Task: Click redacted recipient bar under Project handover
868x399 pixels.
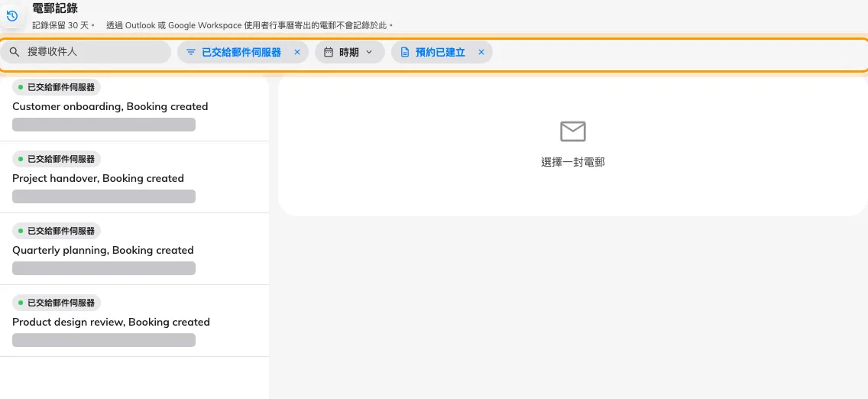Action: pyautogui.click(x=103, y=196)
